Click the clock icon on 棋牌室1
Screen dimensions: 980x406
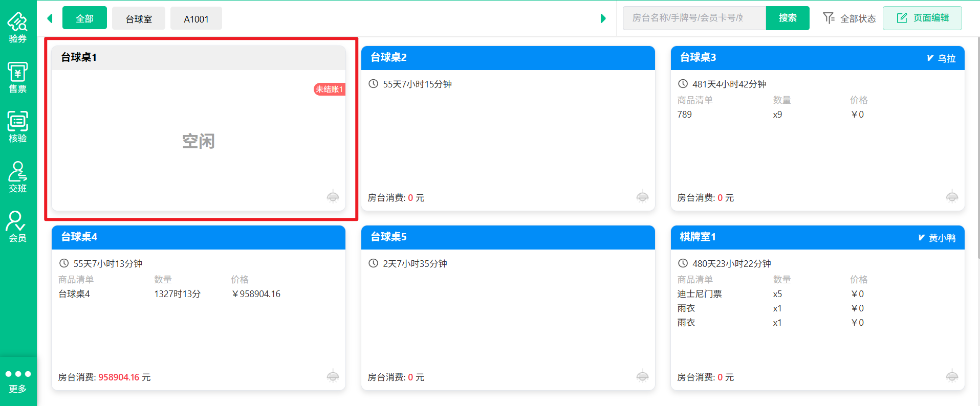pyautogui.click(x=683, y=263)
